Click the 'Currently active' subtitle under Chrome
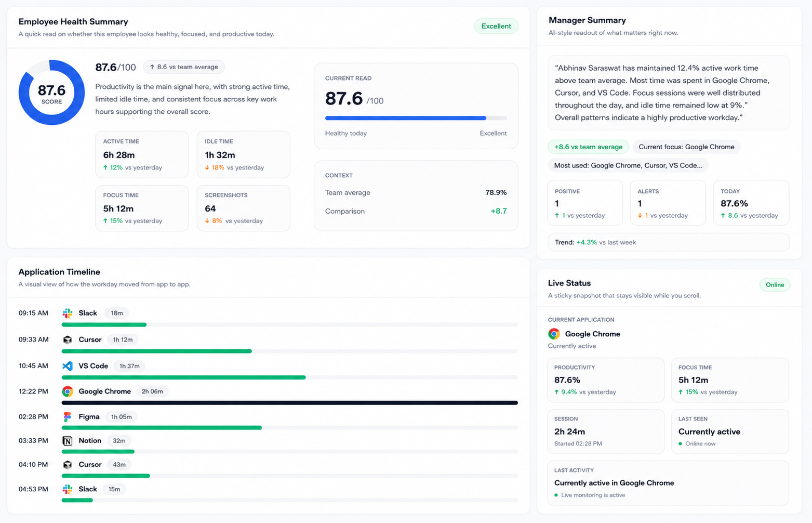 572,346
